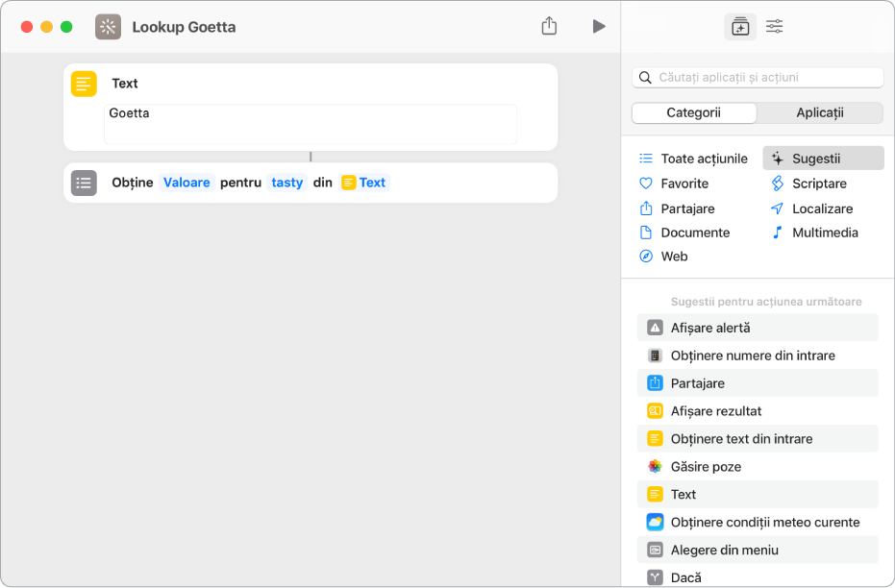Switch to the Aplicații tab
The width and height of the screenshot is (895, 588).
click(819, 112)
